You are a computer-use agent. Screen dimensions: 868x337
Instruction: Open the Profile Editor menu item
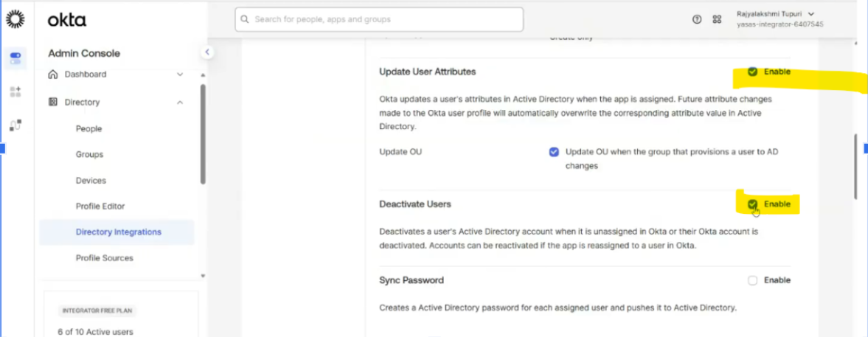(100, 206)
